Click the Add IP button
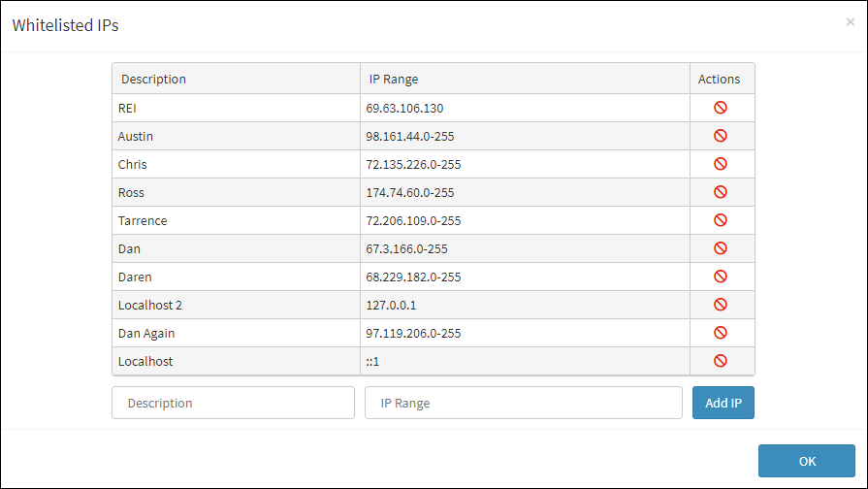This screenshot has width=868, height=489. click(723, 403)
